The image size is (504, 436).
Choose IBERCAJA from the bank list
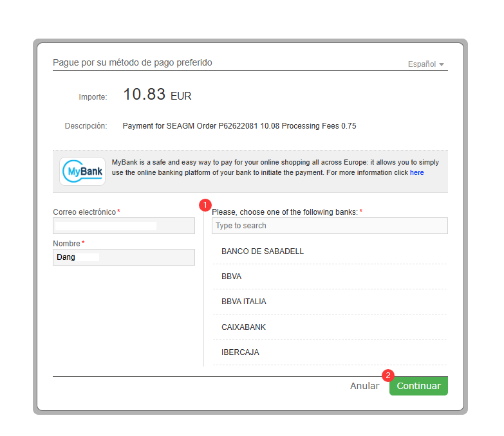coord(330,352)
